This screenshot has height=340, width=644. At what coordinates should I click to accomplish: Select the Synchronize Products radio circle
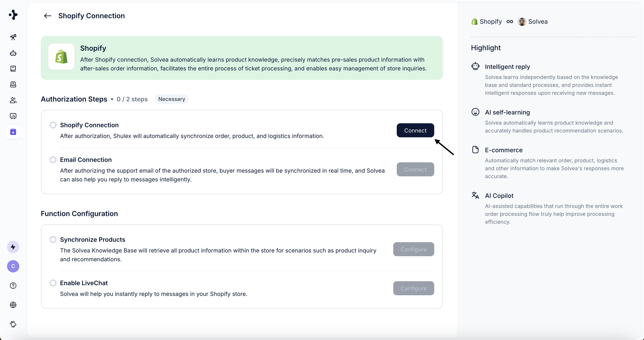coord(53,240)
